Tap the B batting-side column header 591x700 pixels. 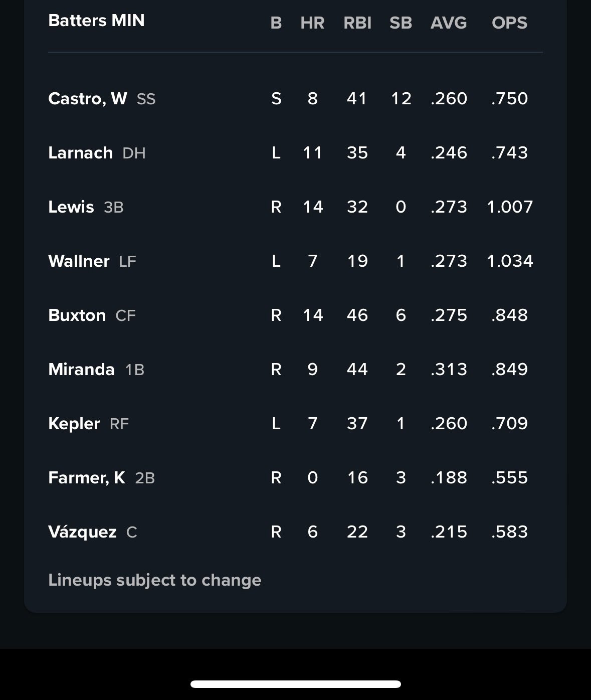[x=276, y=23]
